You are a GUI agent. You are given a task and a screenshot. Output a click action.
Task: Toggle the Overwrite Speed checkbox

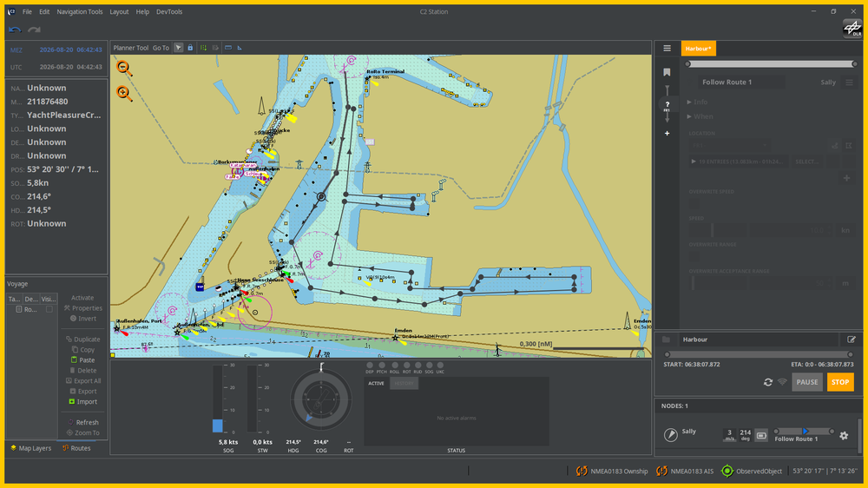tap(694, 203)
